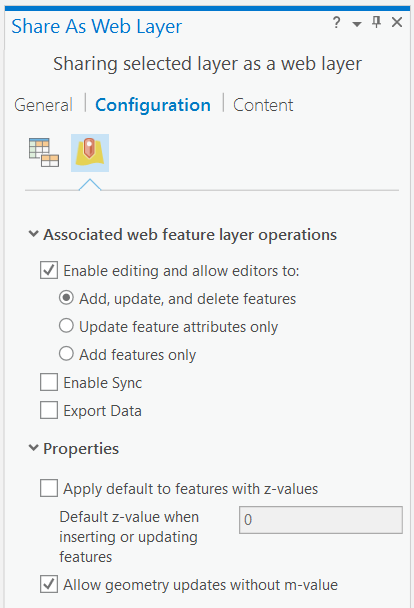
Task: Close the Share As Web Layer pane
Action: 397,22
